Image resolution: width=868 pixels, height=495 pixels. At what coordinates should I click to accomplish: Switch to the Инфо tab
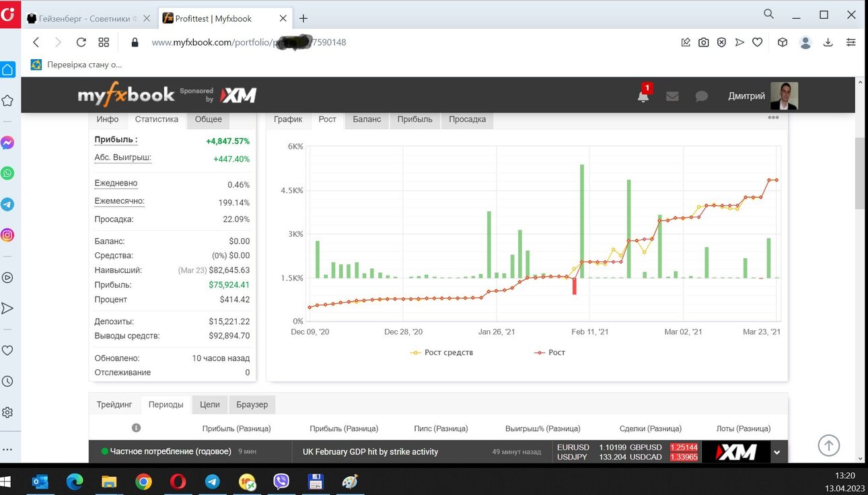(x=108, y=119)
